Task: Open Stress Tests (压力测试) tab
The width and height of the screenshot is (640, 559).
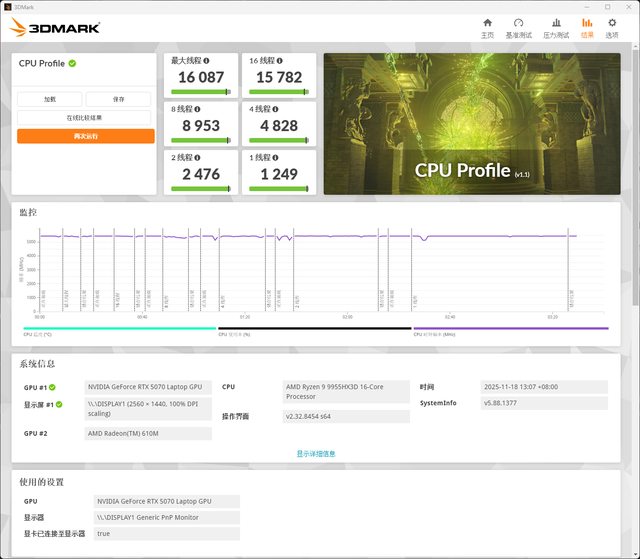Action: [x=556, y=29]
